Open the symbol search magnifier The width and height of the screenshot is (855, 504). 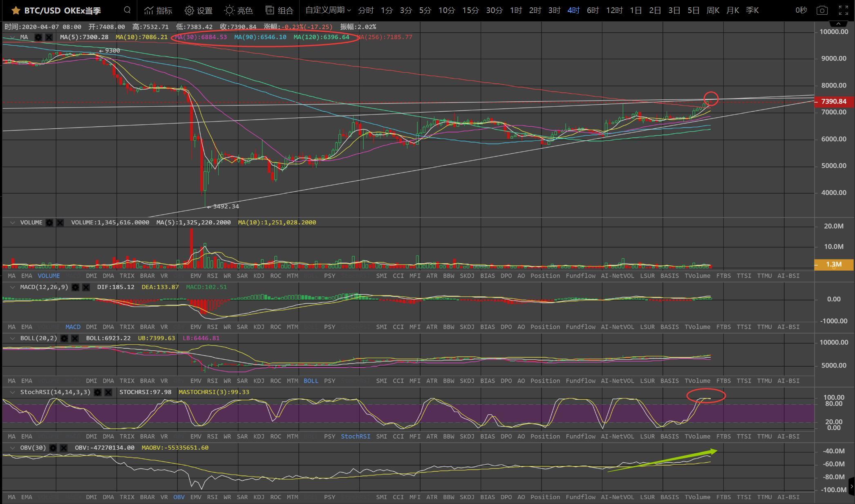[127, 10]
